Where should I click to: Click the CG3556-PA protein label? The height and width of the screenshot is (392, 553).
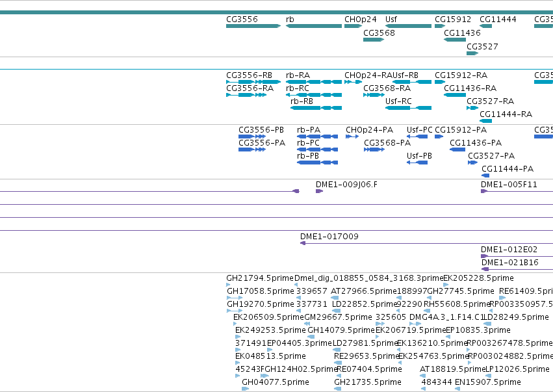[262, 143]
